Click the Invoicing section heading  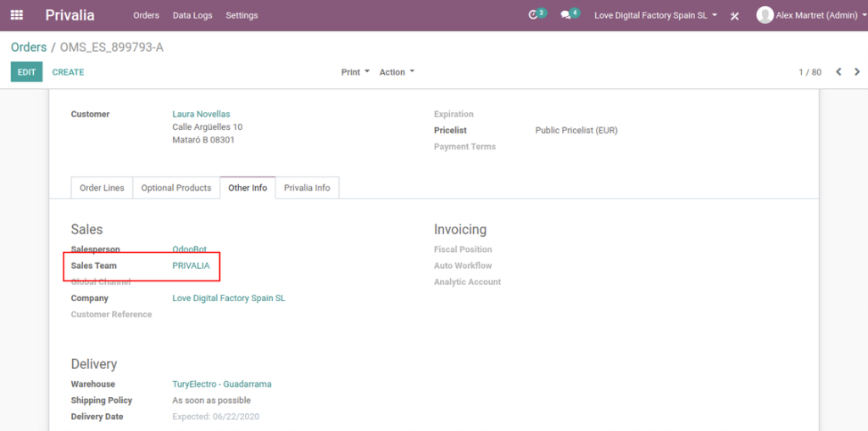tap(460, 229)
